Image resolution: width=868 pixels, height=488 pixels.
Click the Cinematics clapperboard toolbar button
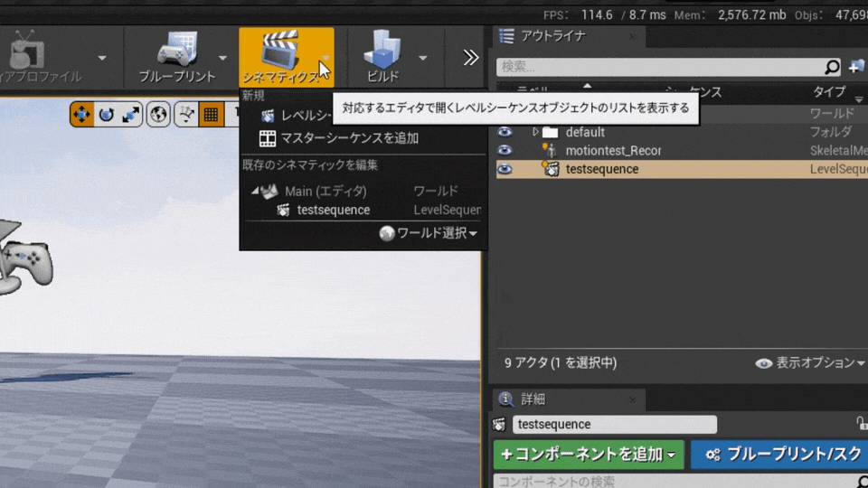pyautogui.click(x=280, y=58)
